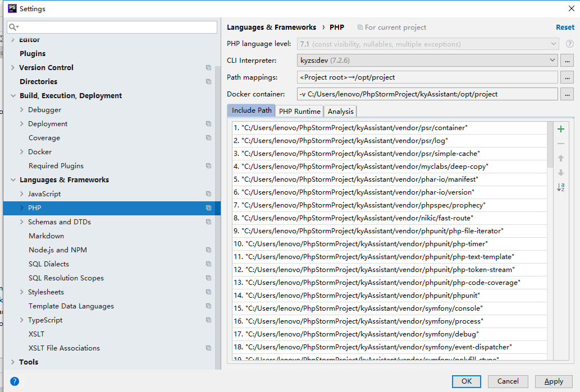Screen dimensions: 580x392
Task: Click project-level icon next to Schemas and DTDs
Action: [209, 222]
